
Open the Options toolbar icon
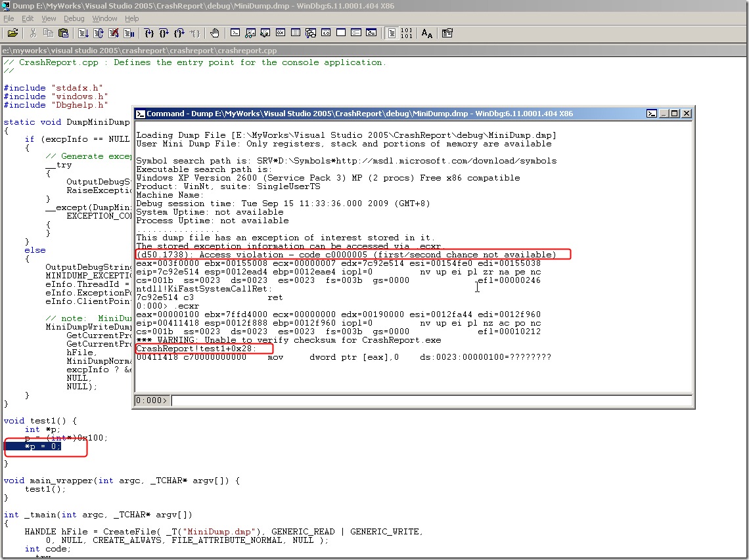pyautogui.click(x=447, y=33)
